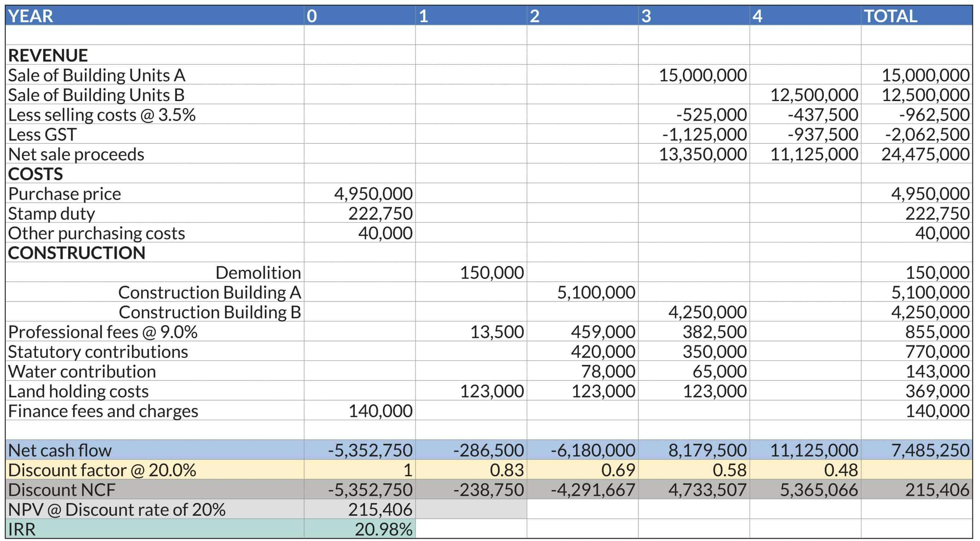
Task: Select 'Finance fees and charges' label
Action: (103, 411)
